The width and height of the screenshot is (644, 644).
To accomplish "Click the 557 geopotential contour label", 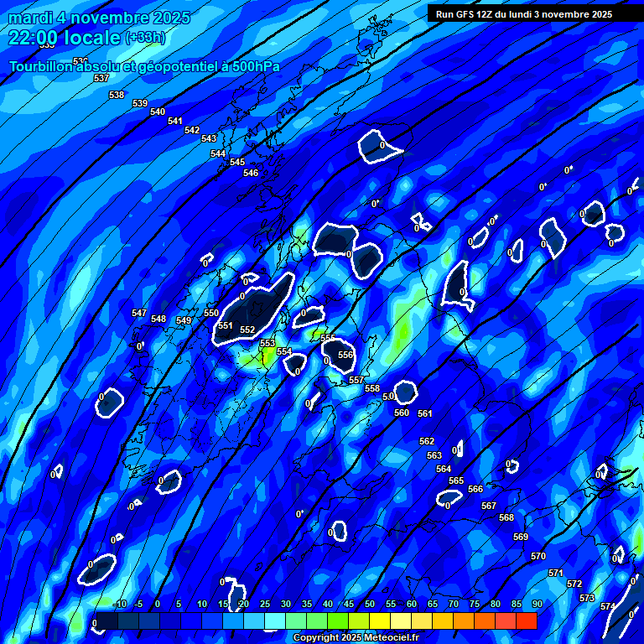I will click(x=356, y=381).
